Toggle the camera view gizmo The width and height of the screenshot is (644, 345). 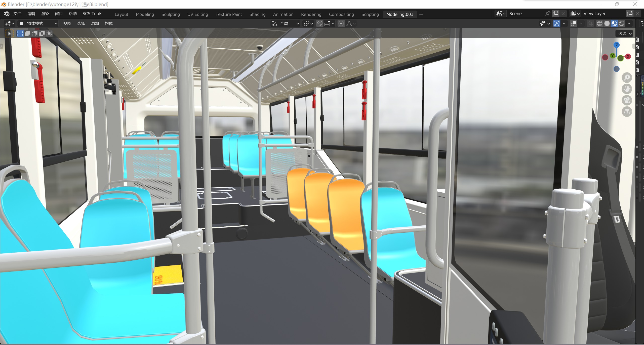[627, 100]
